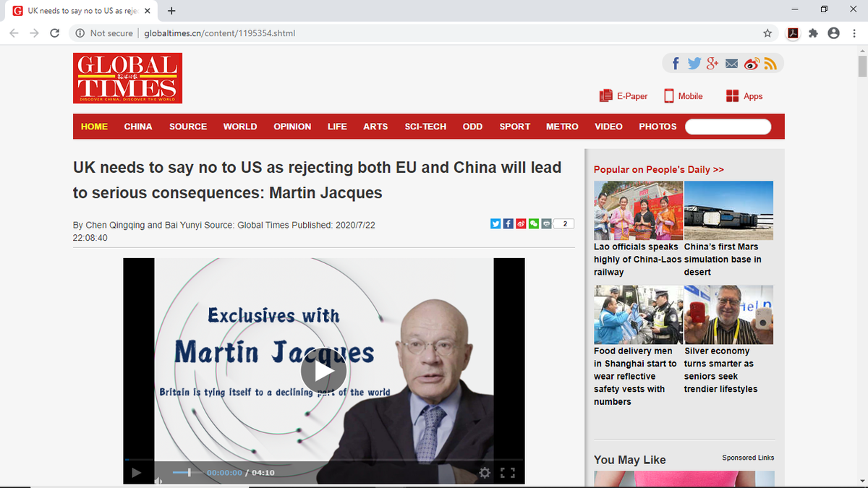This screenshot has height=488, width=868.
Task: Click the address bar URL
Action: [x=220, y=33]
